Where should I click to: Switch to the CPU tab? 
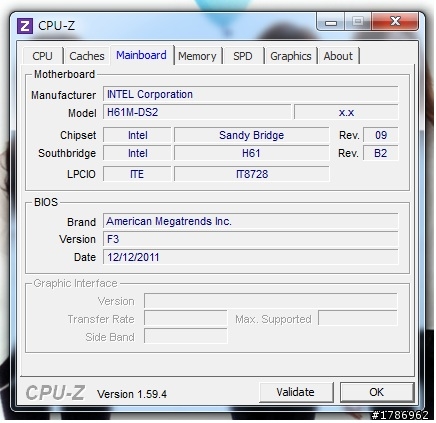point(43,56)
